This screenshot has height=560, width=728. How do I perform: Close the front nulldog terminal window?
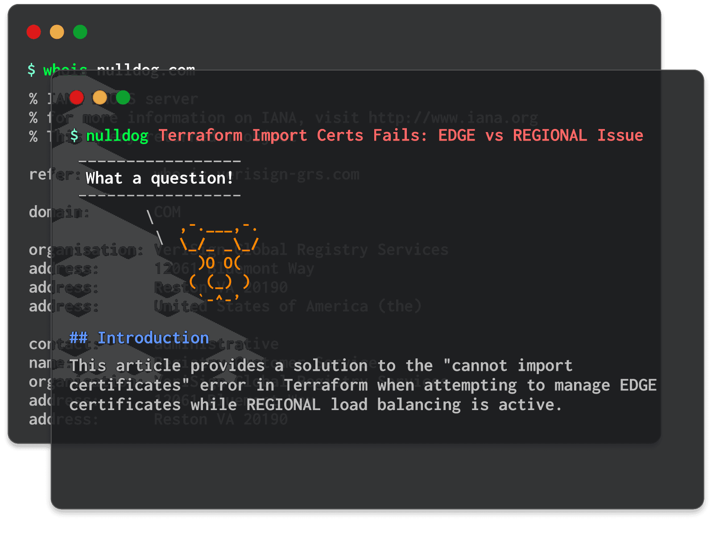point(77,97)
